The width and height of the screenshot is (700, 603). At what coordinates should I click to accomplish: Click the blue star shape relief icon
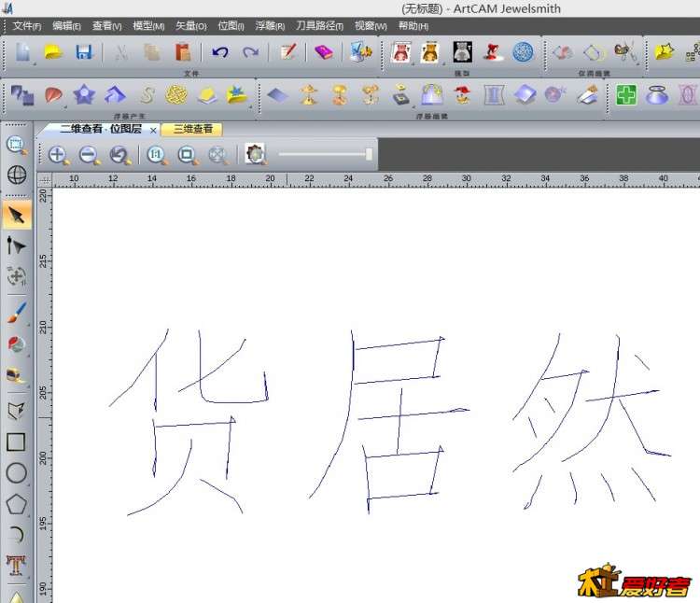[84, 94]
